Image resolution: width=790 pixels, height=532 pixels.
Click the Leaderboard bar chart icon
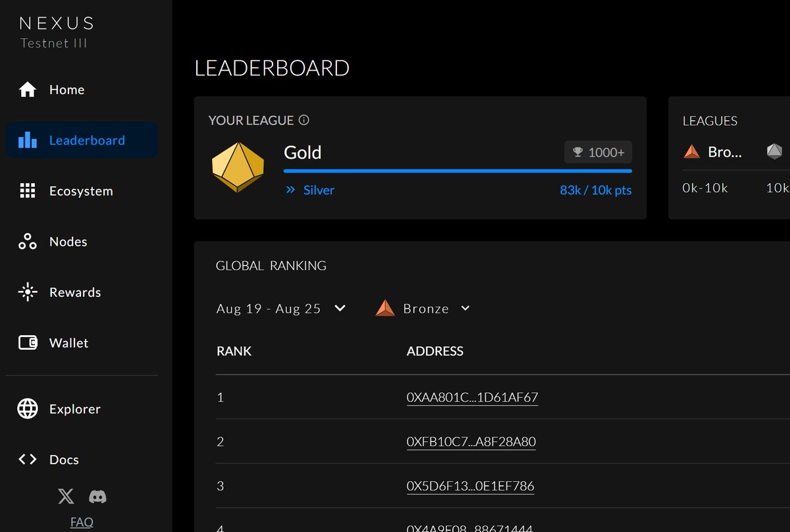28,140
